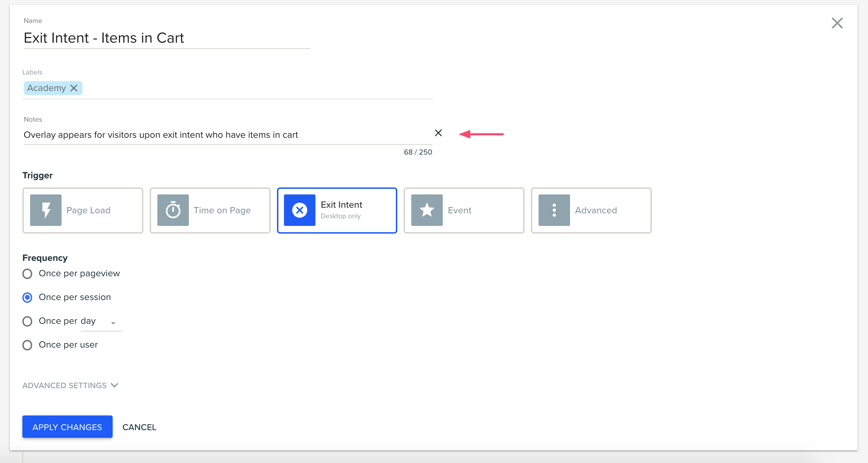The width and height of the screenshot is (868, 463).
Task: Select Once per user frequency
Action: point(27,345)
